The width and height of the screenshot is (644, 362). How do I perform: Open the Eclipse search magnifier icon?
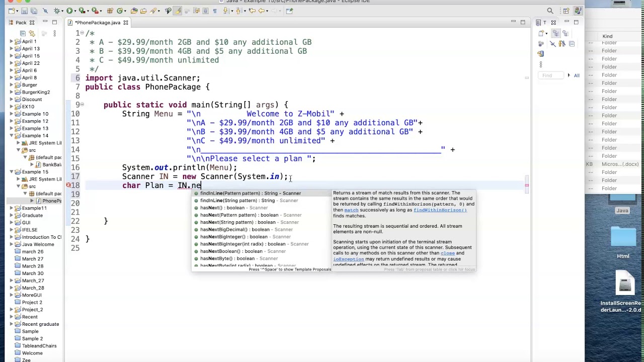click(550, 11)
